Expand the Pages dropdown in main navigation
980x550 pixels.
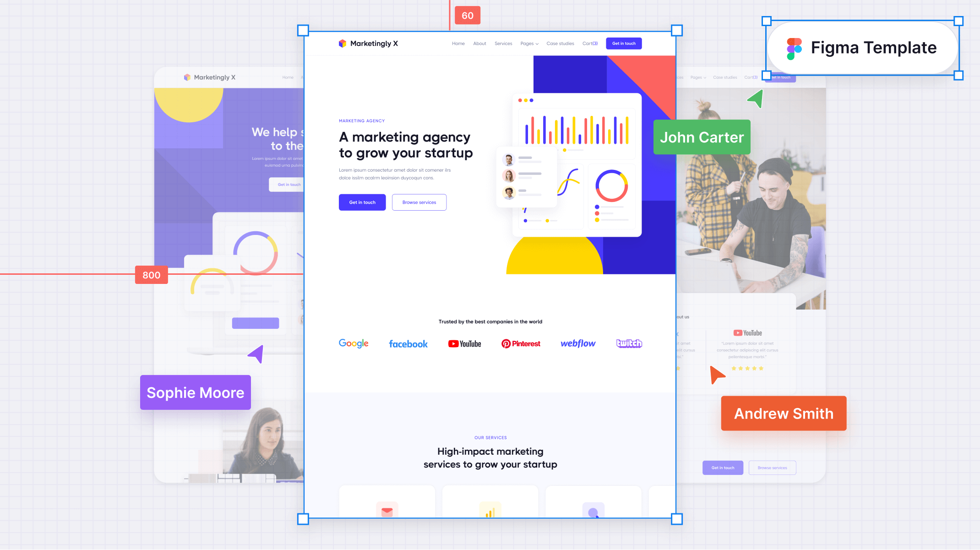(530, 43)
